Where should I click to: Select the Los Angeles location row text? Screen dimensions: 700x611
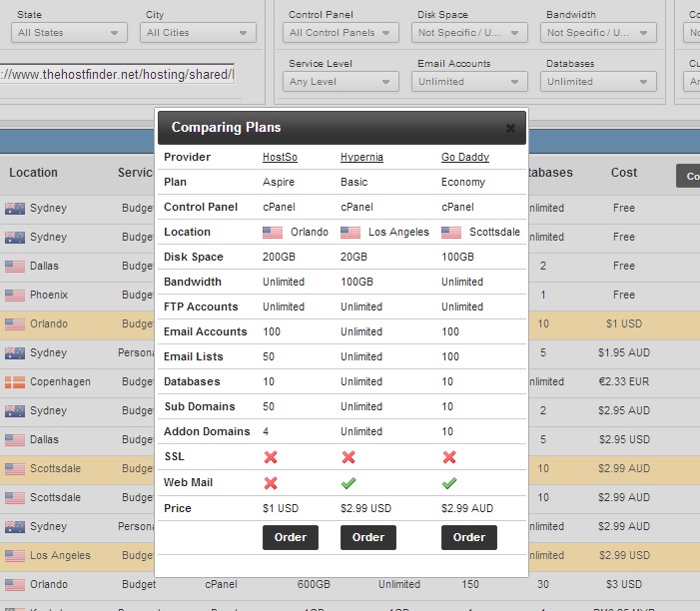(x=60, y=556)
